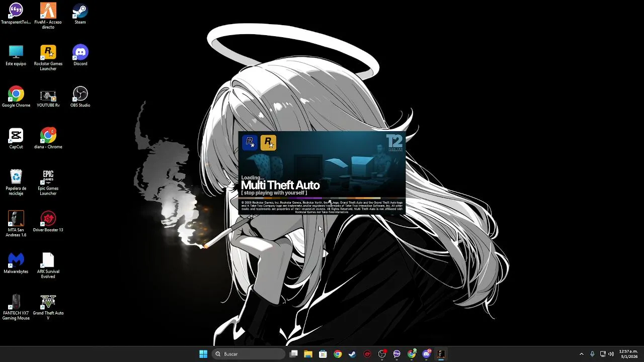Viewport: 644px width, 362px height.
Task: Open the clock and date flyout
Action: pyautogui.click(x=628, y=354)
